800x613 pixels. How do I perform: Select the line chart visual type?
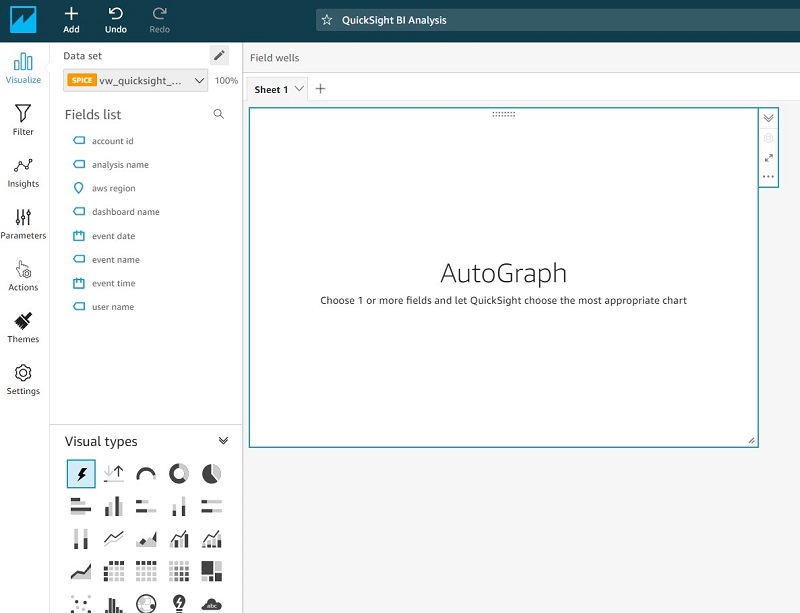pos(114,538)
